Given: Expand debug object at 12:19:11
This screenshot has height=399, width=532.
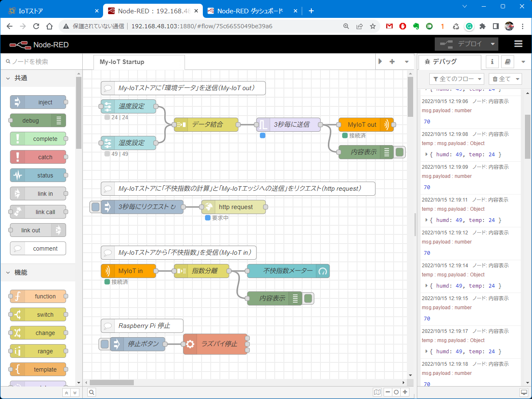Looking at the screenshot, I should 426,220.
